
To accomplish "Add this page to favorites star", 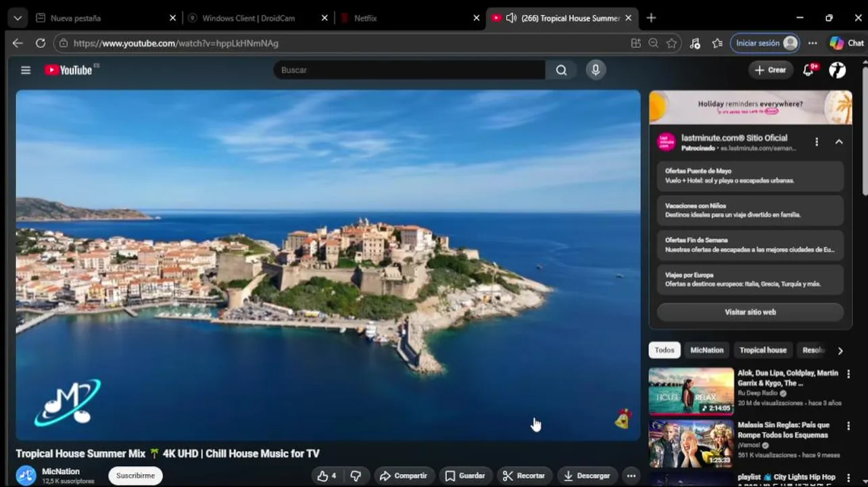I will click(x=671, y=43).
